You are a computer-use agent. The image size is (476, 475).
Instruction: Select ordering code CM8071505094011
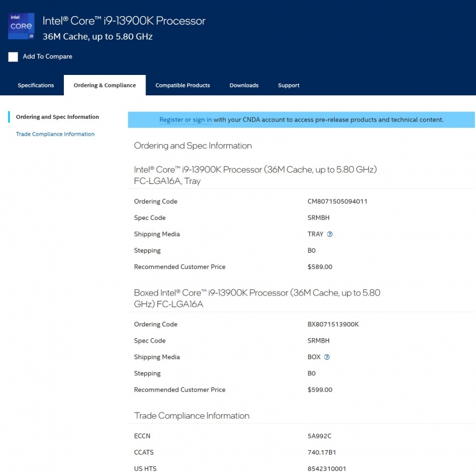[x=337, y=201]
